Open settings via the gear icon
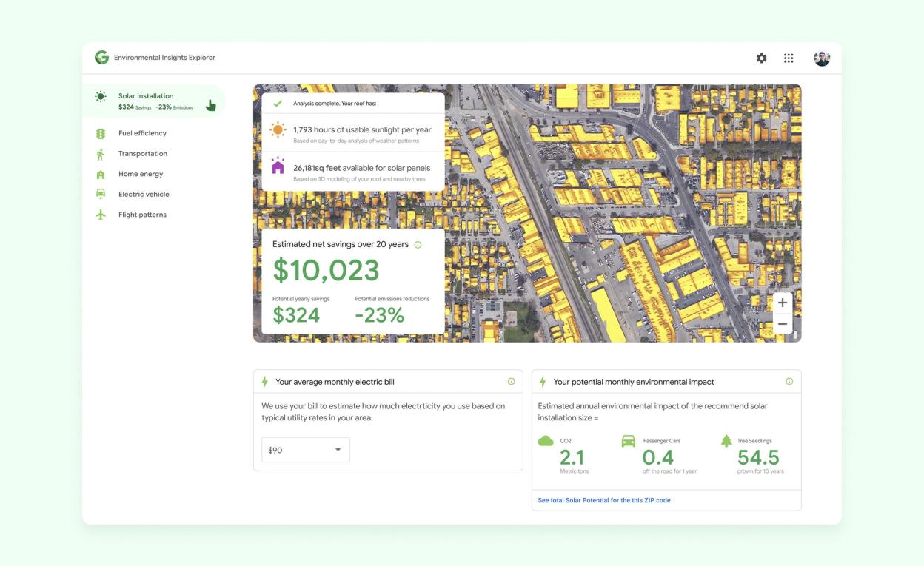The width and height of the screenshot is (924, 566). pyautogui.click(x=761, y=58)
